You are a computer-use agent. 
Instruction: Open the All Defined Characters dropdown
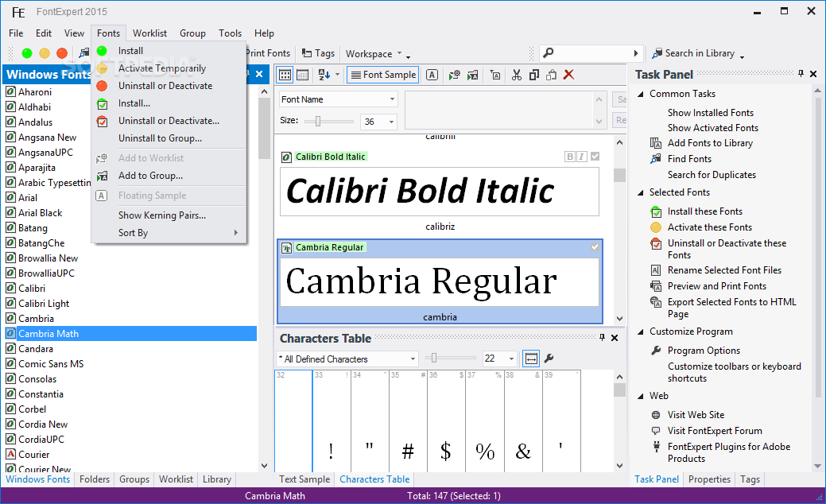[413, 359]
